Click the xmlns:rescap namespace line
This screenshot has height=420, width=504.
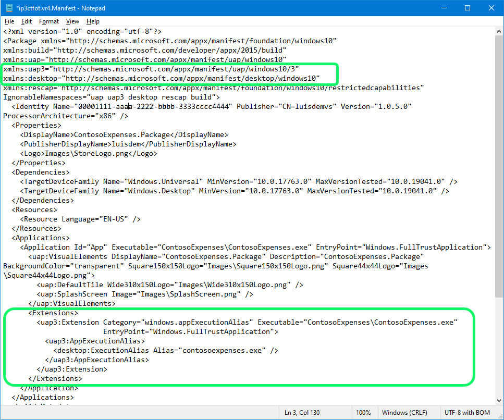point(213,88)
